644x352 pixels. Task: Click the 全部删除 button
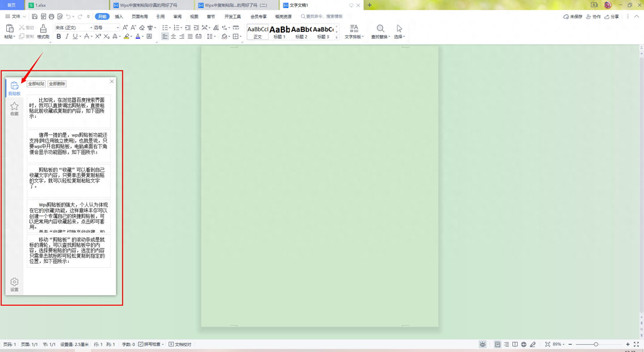tap(57, 84)
